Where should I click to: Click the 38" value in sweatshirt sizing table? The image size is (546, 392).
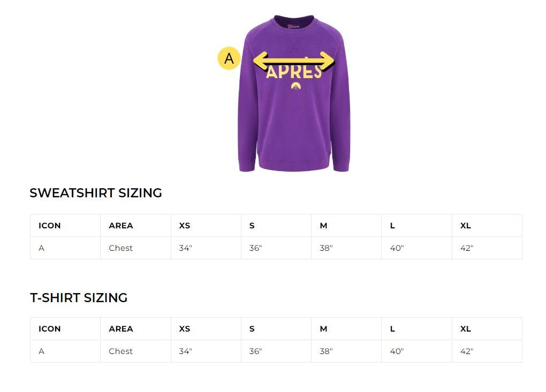[x=326, y=248]
